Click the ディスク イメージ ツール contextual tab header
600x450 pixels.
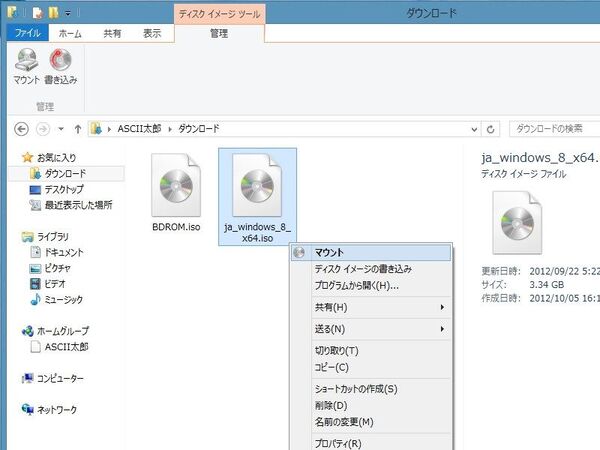tap(220, 14)
